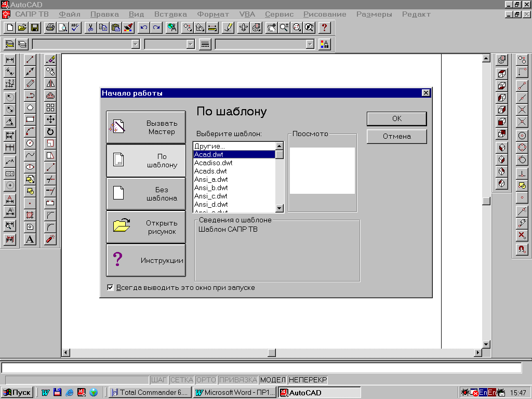Select the Rotate modify tool
The width and height of the screenshot is (532, 399).
pyautogui.click(x=50, y=131)
